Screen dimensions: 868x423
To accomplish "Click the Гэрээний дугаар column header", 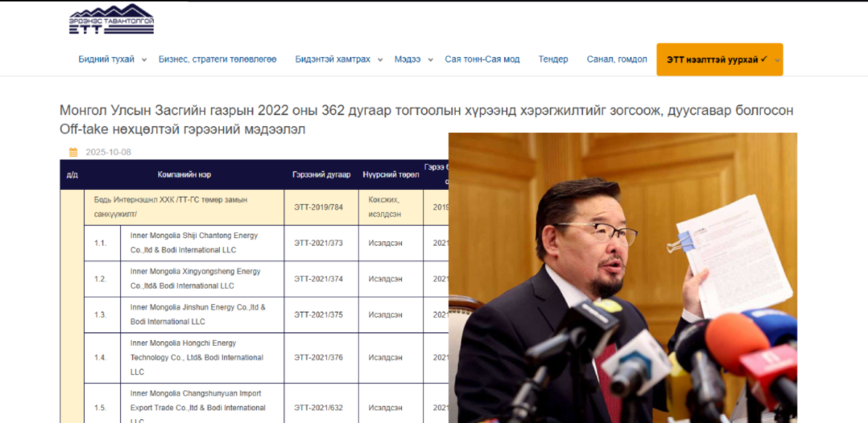I will (x=322, y=175).
